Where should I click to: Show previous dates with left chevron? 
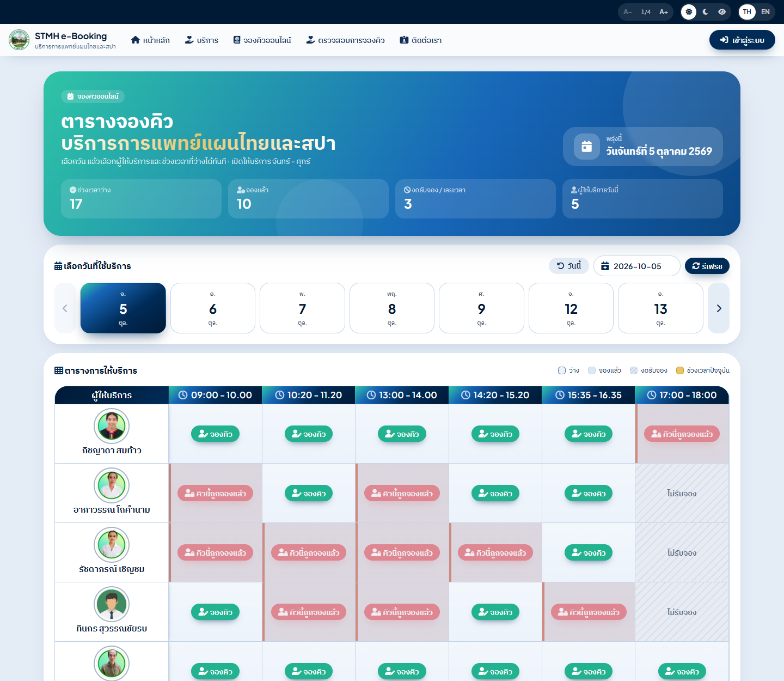[65, 308]
